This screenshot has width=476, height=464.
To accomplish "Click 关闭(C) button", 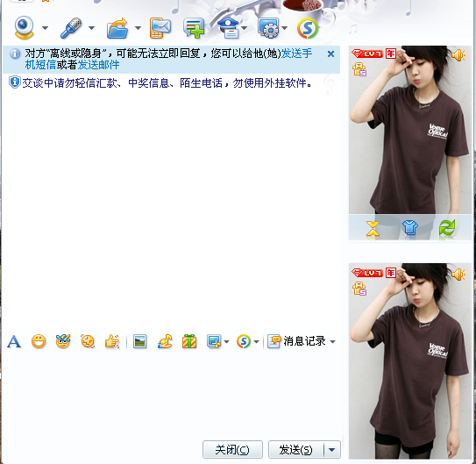I will tap(232, 450).
